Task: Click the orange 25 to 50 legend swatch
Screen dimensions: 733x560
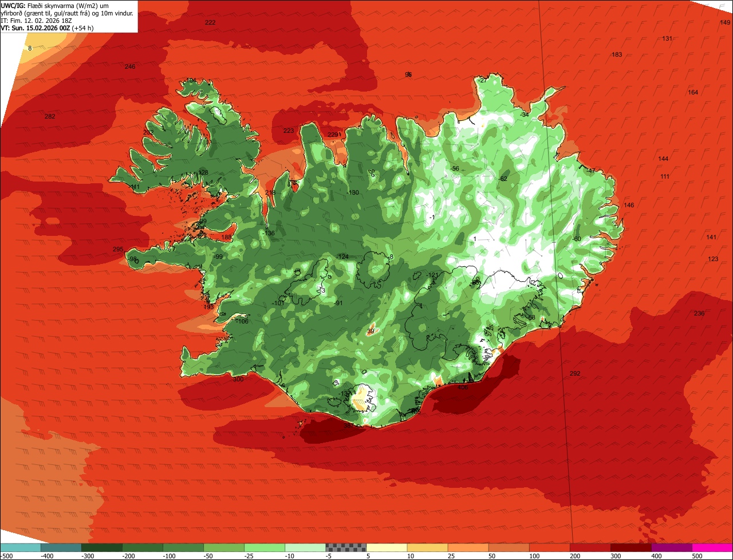Action: (x=468, y=547)
